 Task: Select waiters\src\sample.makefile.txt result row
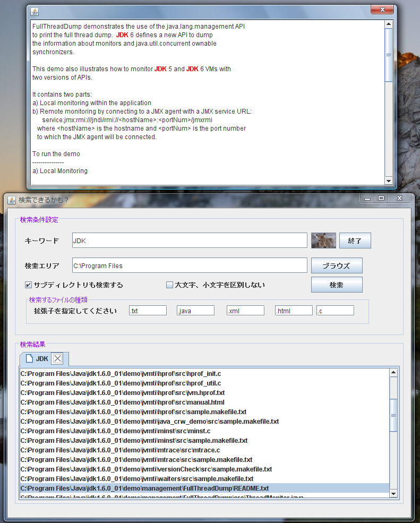[x=204, y=478]
